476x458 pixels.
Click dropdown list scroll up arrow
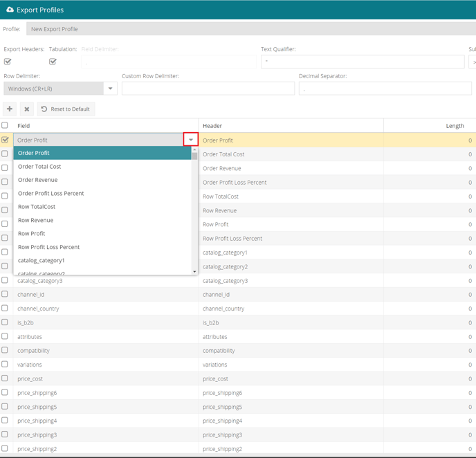[x=194, y=149]
